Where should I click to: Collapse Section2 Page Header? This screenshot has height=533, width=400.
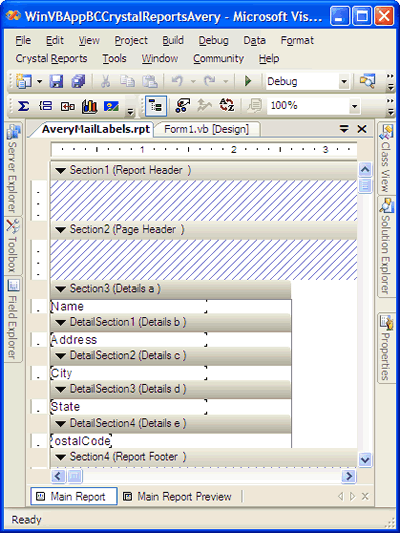point(61,230)
